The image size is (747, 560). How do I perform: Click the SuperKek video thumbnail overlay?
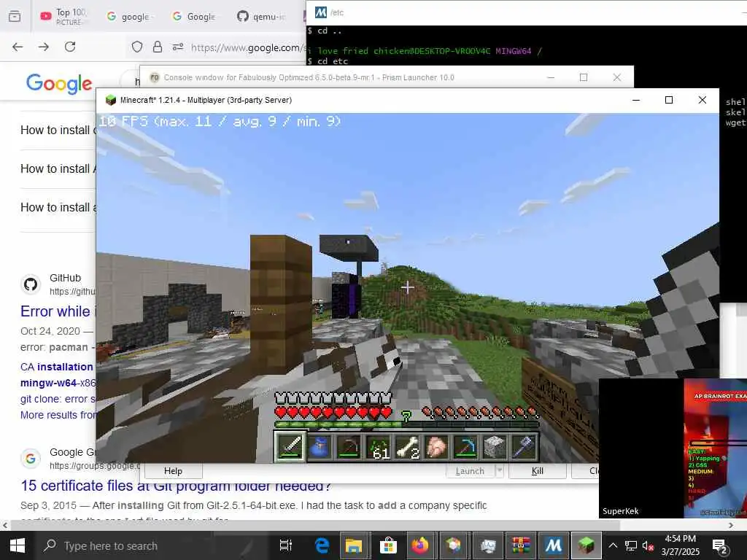(x=673, y=448)
